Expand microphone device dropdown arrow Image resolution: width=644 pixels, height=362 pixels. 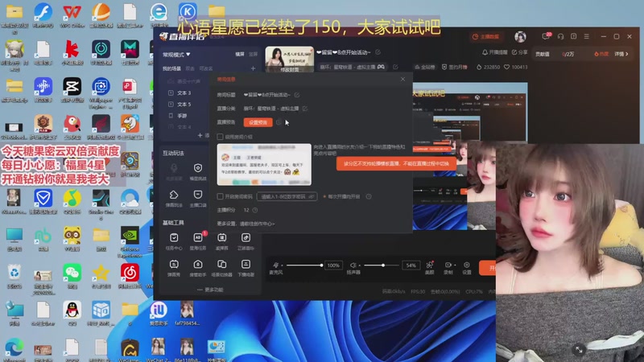[x=283, y=265]
